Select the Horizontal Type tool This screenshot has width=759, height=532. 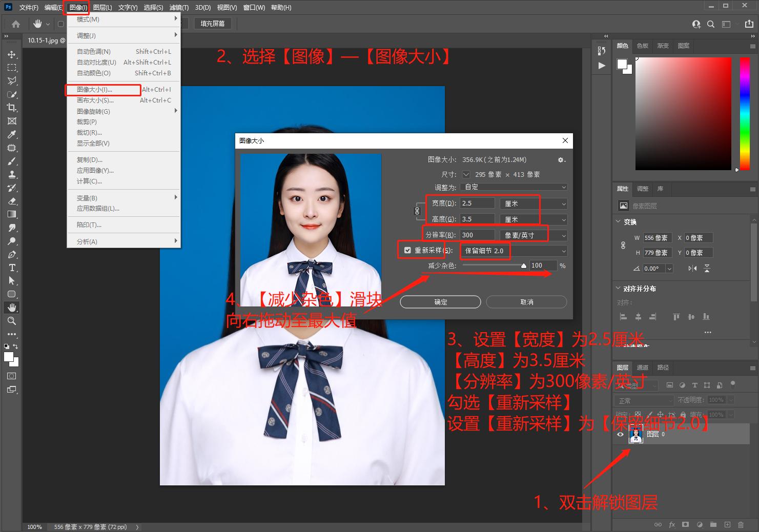point(12,268)
